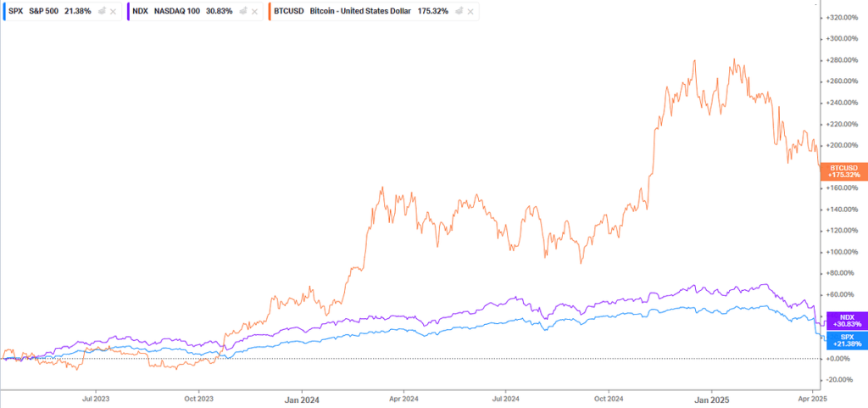Click the purple color bar of NDX
Viewport: 868px width, 408px height.
coord(129,12)
